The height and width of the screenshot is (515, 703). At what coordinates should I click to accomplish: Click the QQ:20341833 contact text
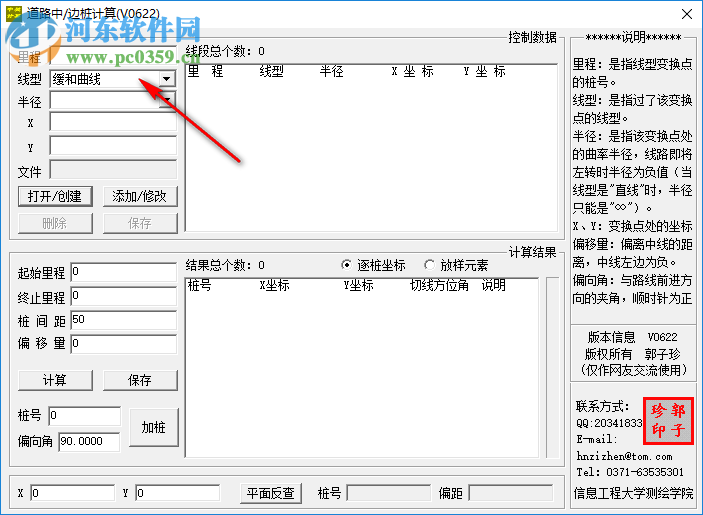[609, 423]
